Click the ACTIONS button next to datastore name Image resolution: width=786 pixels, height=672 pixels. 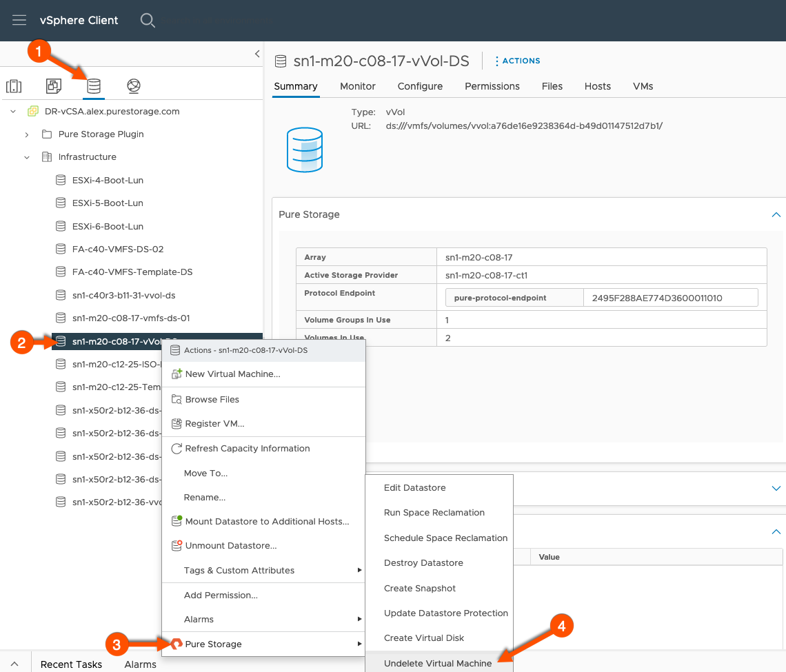517,61
